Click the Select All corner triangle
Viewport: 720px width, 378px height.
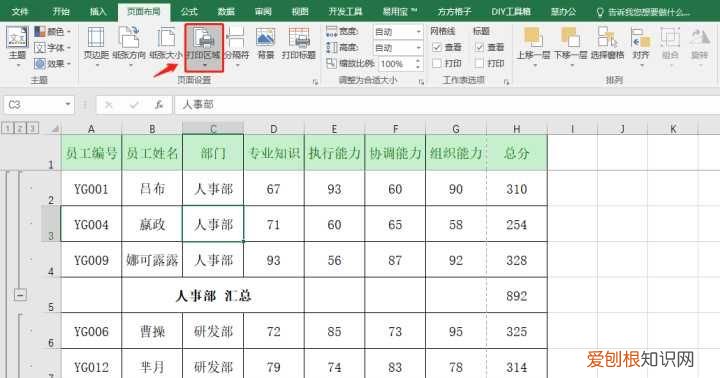tap(55, 129)
